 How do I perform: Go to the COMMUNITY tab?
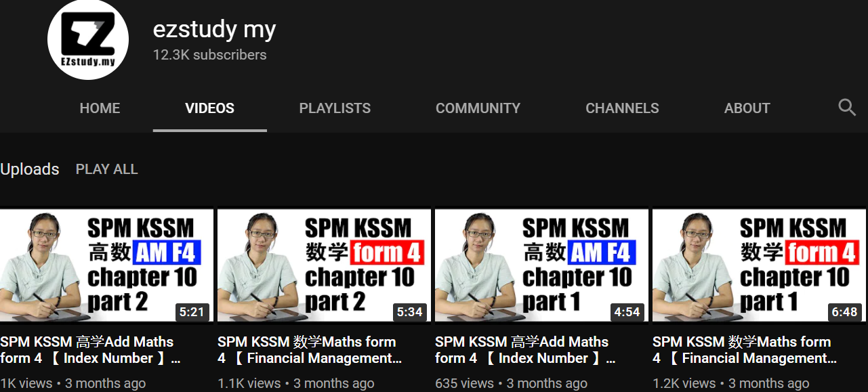point(478,108)
